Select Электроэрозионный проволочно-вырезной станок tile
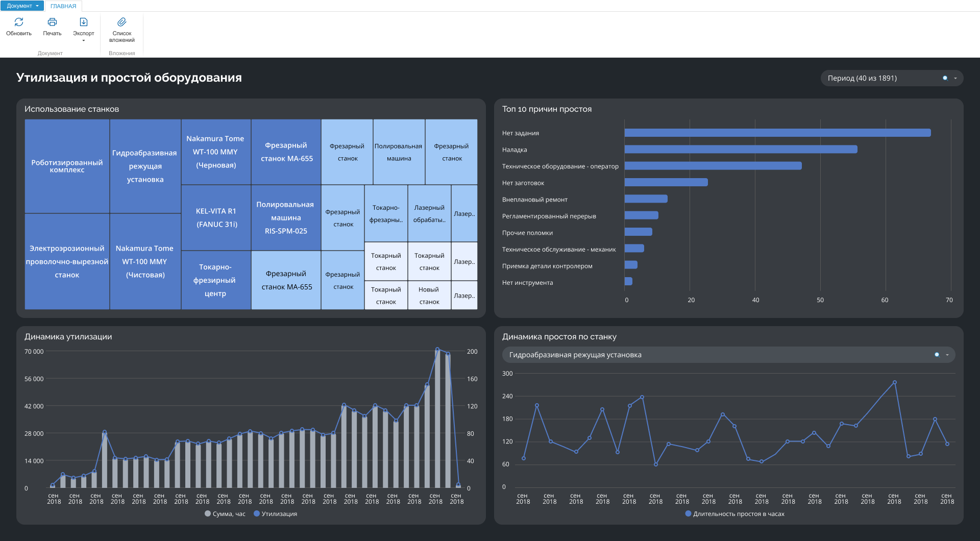 click(67, 261)
